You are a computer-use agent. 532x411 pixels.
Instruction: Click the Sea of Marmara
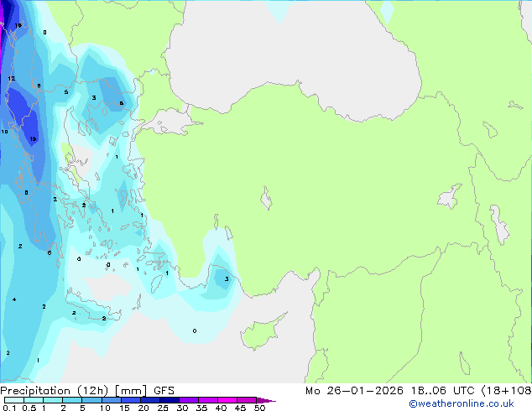click(170, 122)
